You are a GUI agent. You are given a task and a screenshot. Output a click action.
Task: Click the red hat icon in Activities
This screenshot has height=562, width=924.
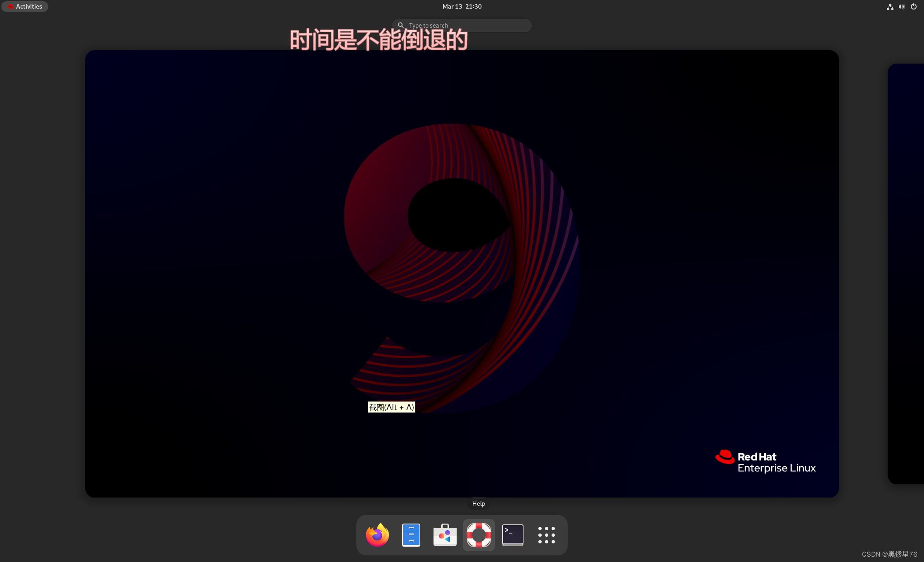tap(11, 7)
